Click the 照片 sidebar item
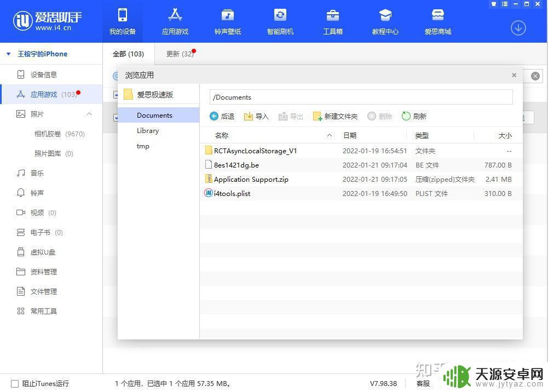Image resolution: width=548 pixels, height=392 pixels. pos(37,114)
